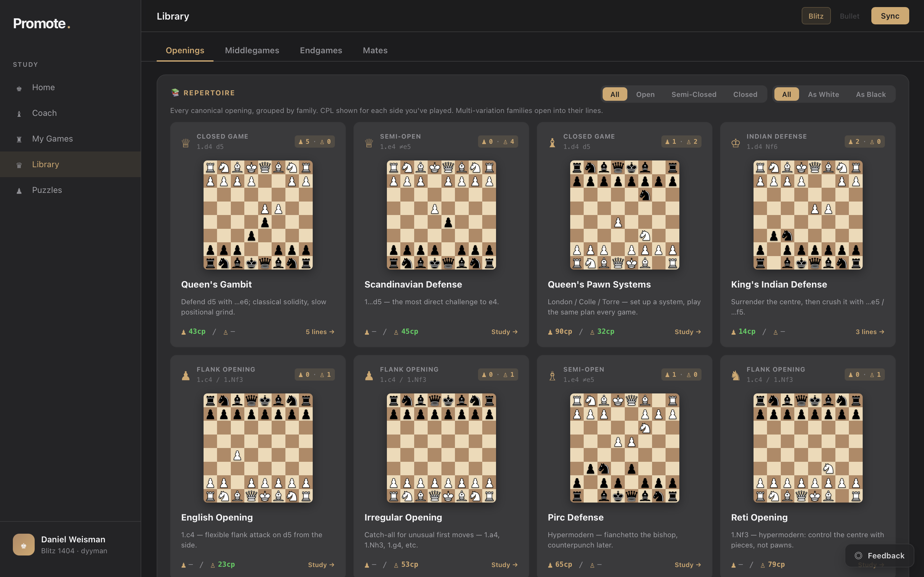Switch to the Middlegames tab
The height and width of the screenshot is (577, 924).
coord(252,50)
